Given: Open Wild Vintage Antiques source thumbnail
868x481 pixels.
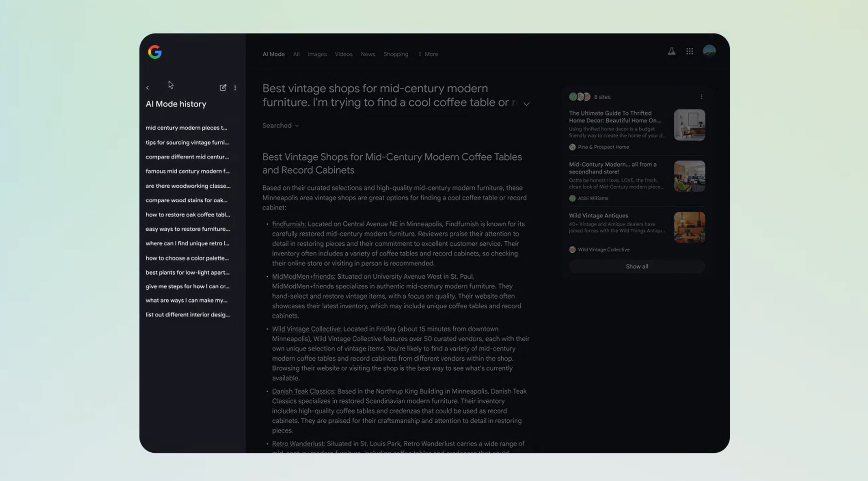Looking at the screenshot, I should click(x=689, y=227).
